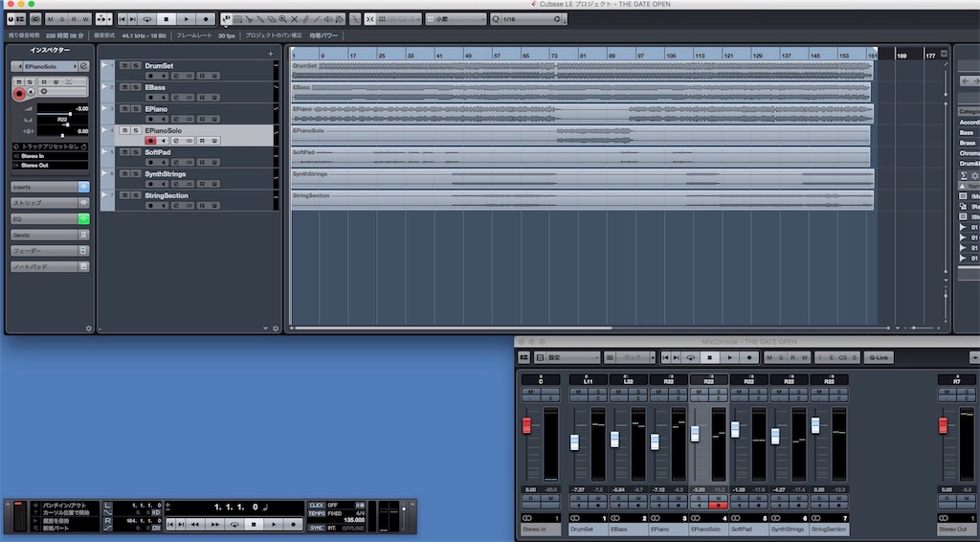Click the EPiano pan control R22 in MixConsole
This screenshot has width=980, height=542.
point(668,380)
